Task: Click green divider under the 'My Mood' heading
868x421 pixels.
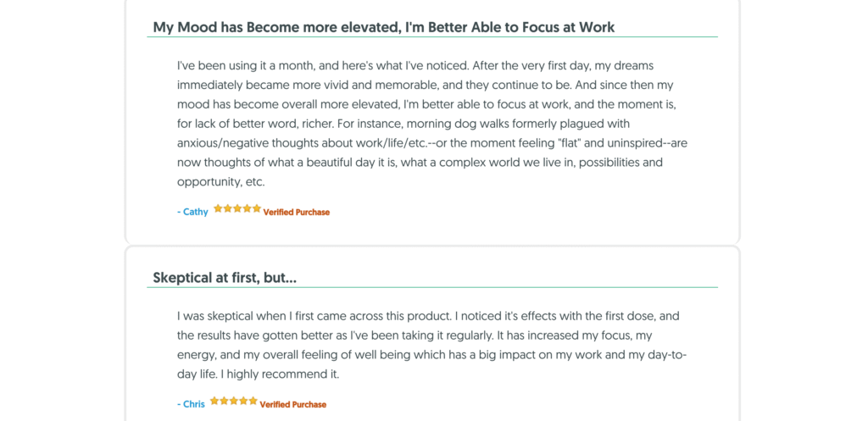Action: tap(432, 37)
